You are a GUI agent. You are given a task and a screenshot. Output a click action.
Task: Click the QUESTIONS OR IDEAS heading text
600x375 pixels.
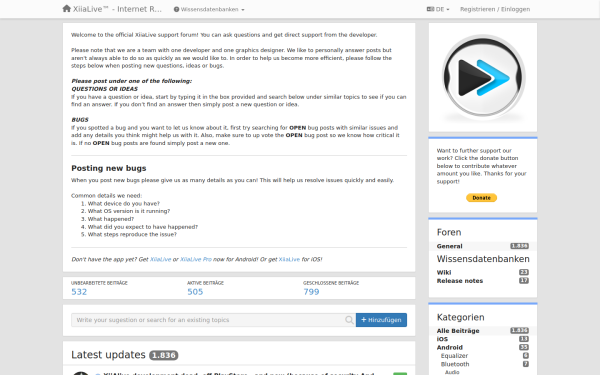coord(104,89)
